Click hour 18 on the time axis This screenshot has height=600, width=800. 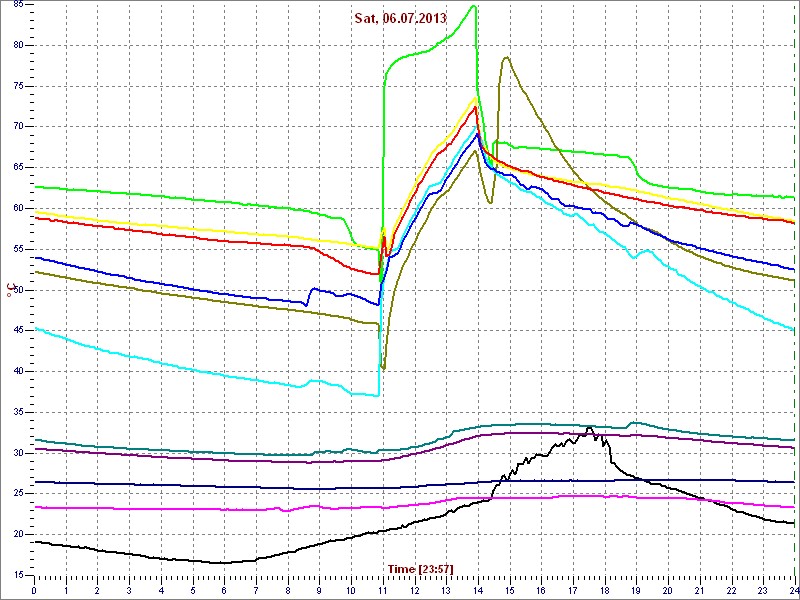pyautogui.click(x=605, y=590)
